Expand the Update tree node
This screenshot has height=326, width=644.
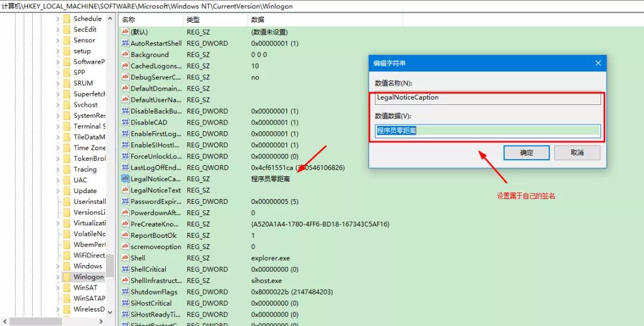tap(58, 191)
